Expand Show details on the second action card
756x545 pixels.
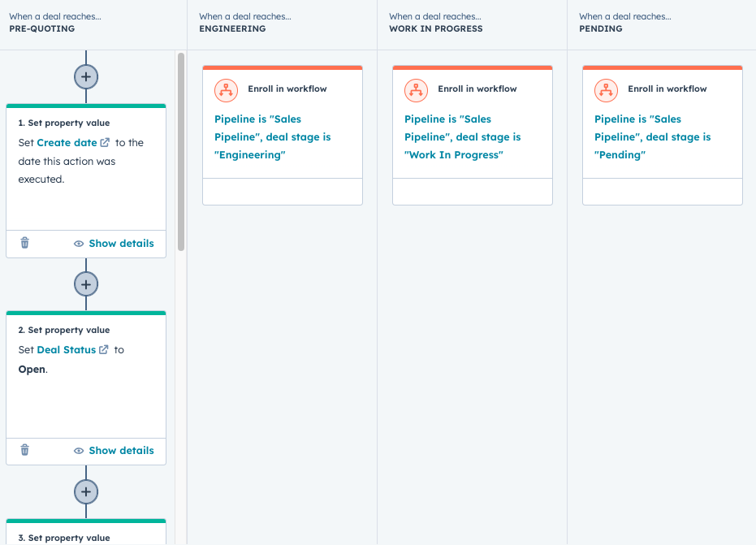(120, 450)
